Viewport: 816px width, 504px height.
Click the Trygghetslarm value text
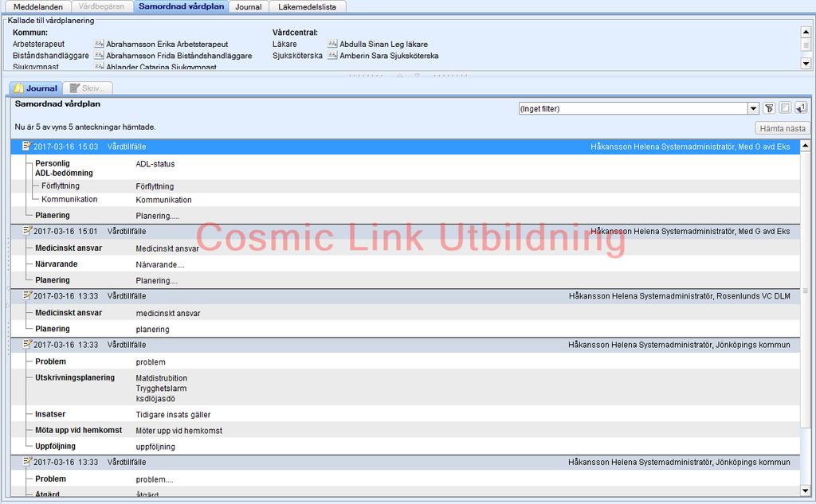161,389
